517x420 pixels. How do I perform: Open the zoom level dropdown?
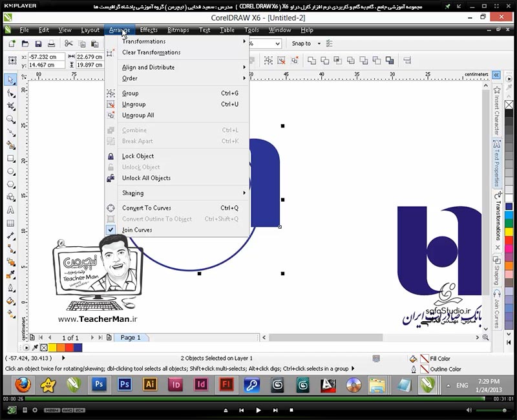[278, 43]
